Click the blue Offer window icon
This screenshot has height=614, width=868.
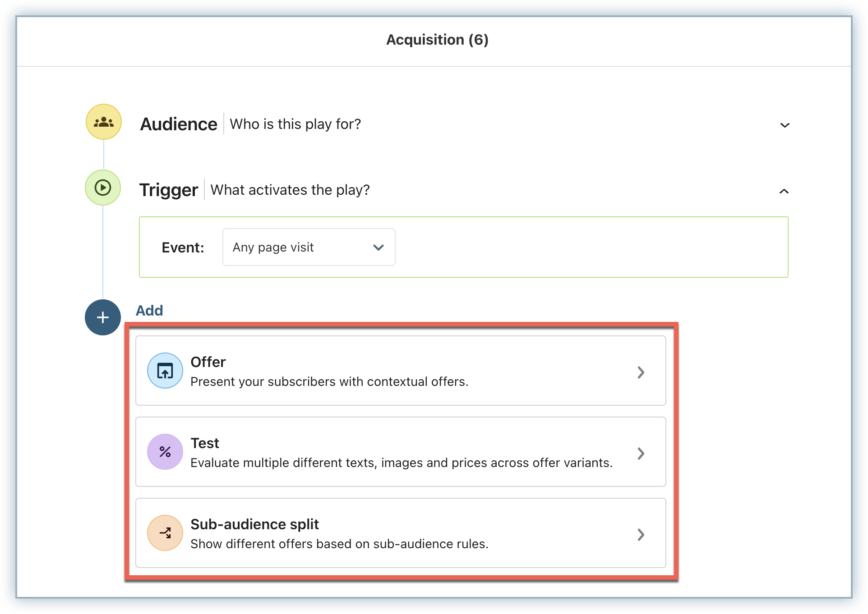165,371
